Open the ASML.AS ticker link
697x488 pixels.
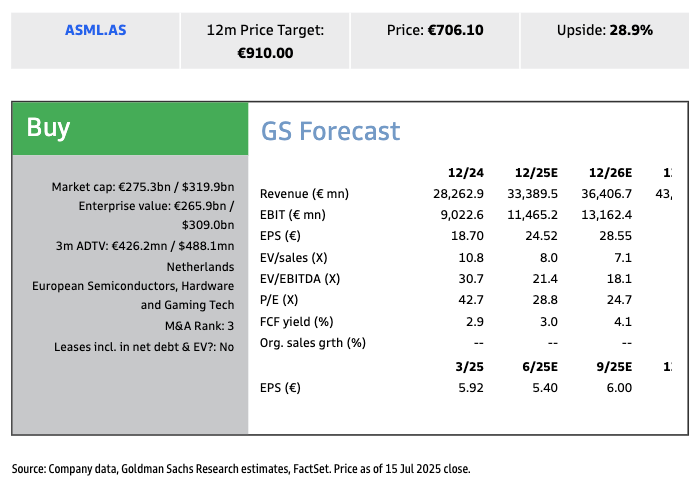(95, 30)
